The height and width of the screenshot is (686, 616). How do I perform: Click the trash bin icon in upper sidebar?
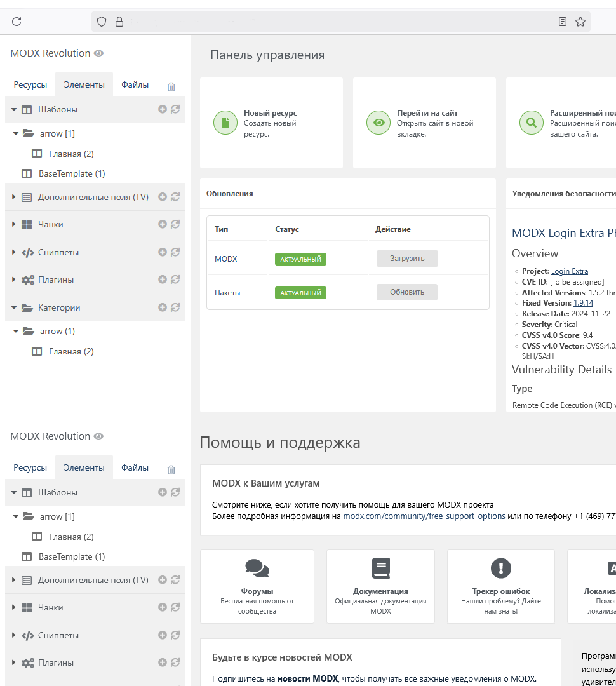pyautogui.click(x=171, y=86)
